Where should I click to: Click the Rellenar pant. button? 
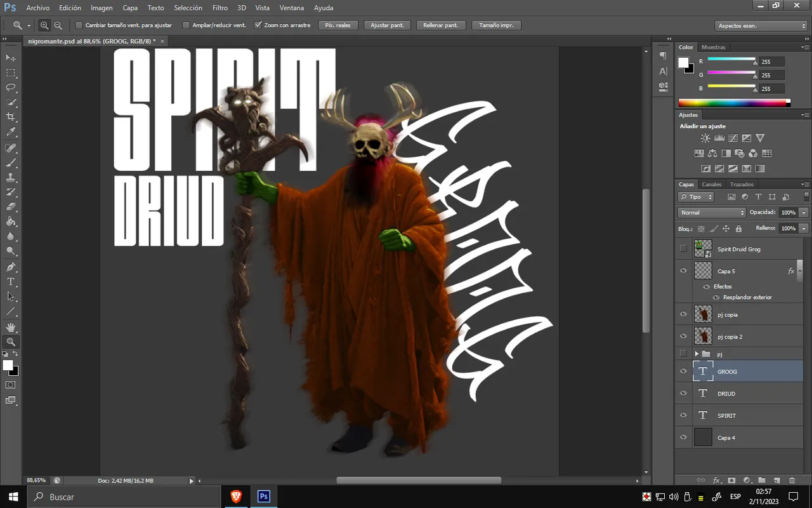(440, 25)
